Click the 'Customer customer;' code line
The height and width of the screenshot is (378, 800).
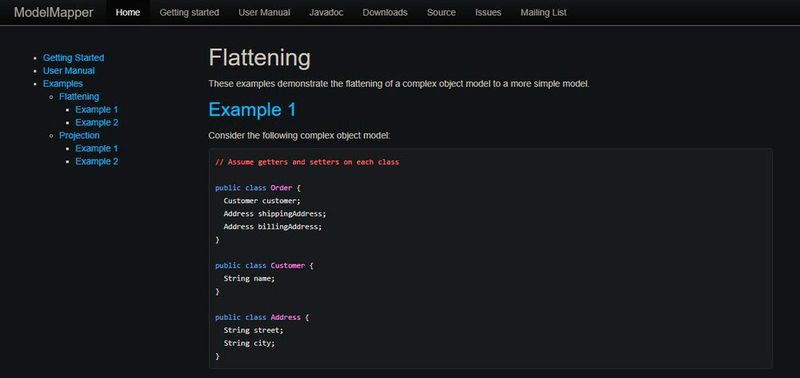pos(262,201)
